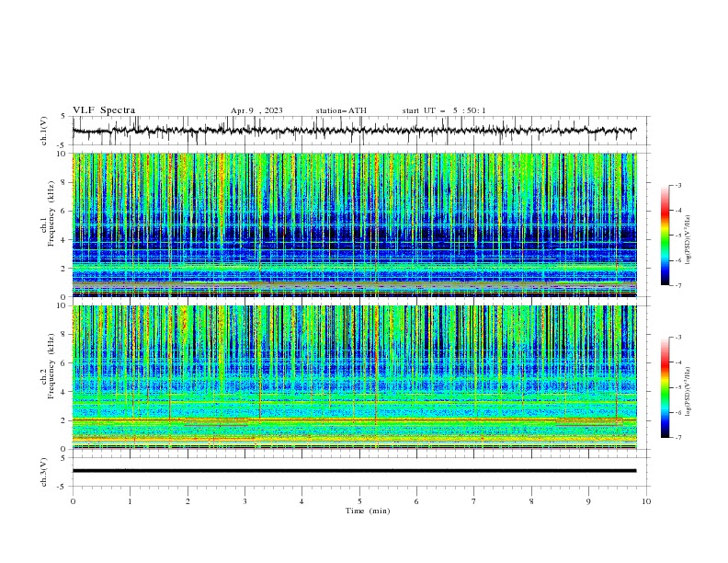Click the 'Time (min)' axis label
728x563 pixels.
tap(368, 511)
